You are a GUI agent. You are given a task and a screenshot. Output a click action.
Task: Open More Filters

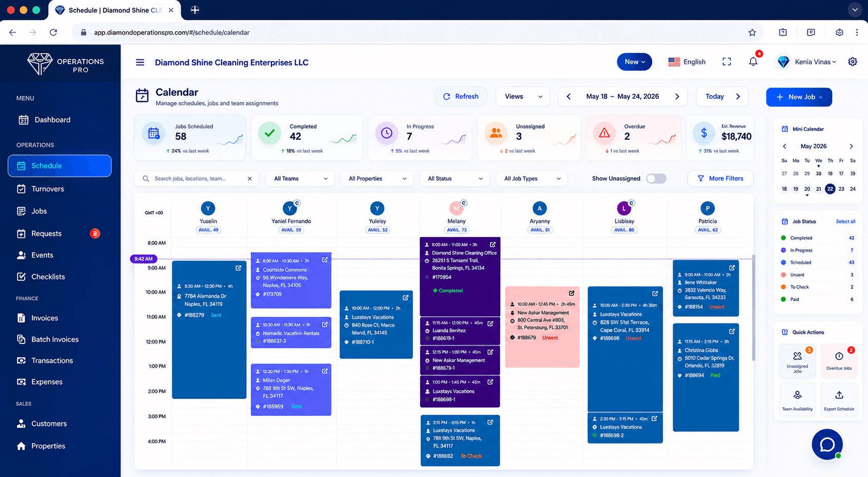[x=720, y=179]
